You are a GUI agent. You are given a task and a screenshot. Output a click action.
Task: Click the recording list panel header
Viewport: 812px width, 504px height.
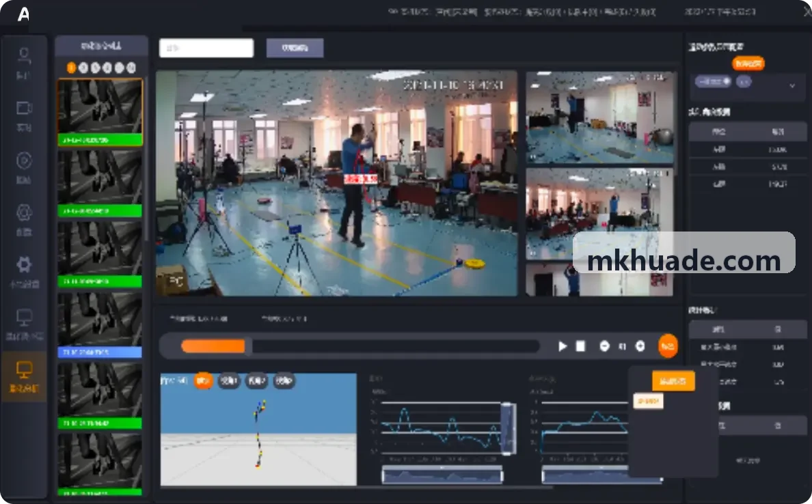101,46
